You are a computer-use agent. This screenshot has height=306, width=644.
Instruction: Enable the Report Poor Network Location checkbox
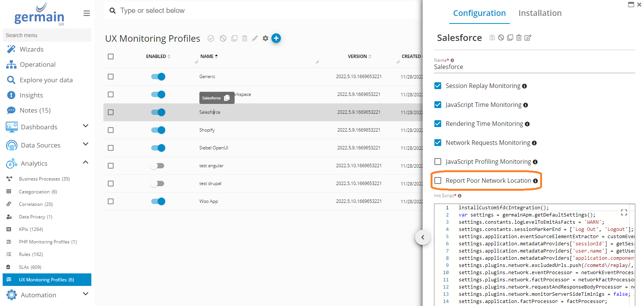tap(438, 180)
